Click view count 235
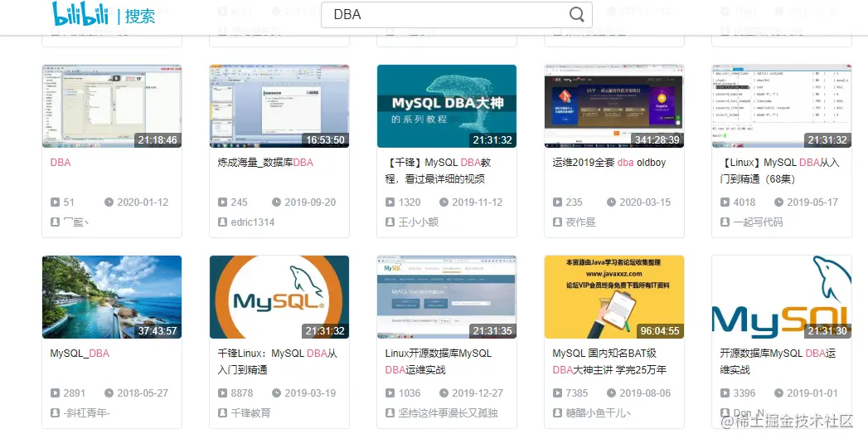Image resolution: width=868 pixels, height=444 pixels. pos(574,202)
